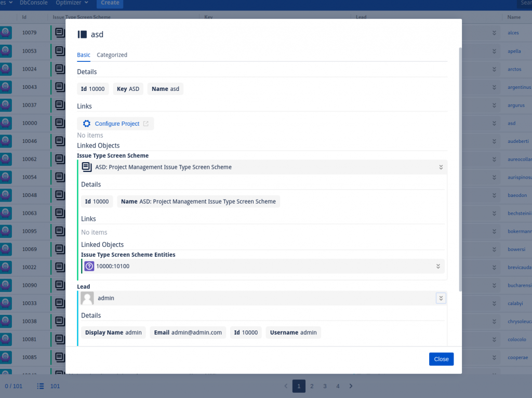Click the Username admin chip
532x398 pixels.
(293, 333)
